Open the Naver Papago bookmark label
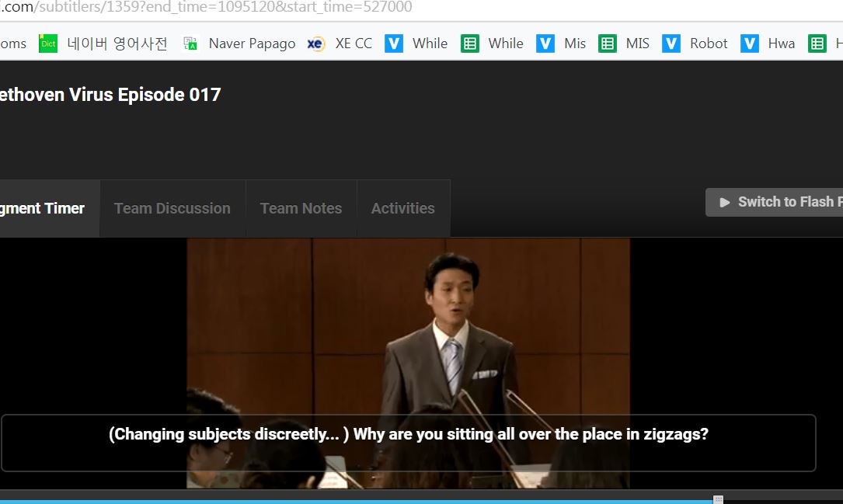The width and height of the screenshot is (843, 504). coord(253,43)
